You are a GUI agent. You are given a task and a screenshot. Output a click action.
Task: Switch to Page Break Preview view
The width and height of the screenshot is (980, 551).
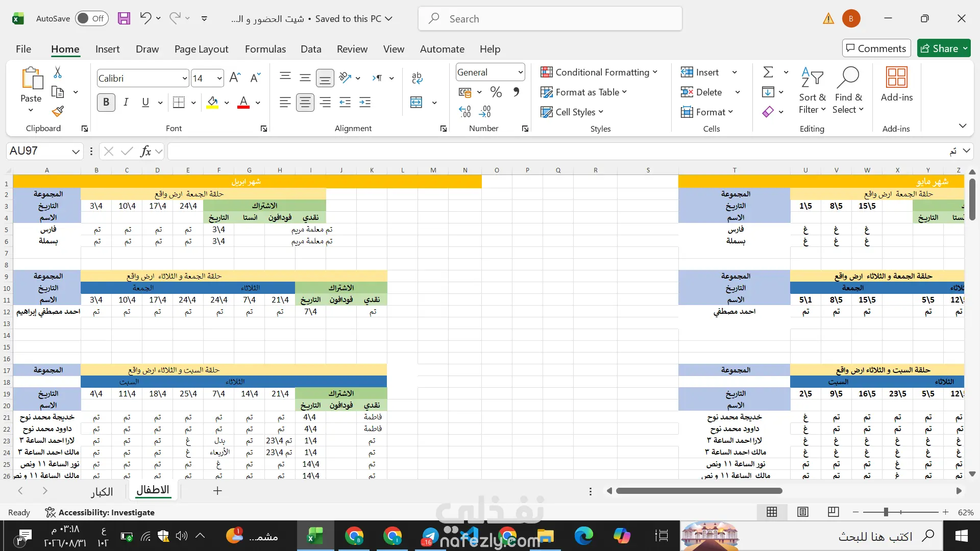pyautogui.click(x=834, y=512)
